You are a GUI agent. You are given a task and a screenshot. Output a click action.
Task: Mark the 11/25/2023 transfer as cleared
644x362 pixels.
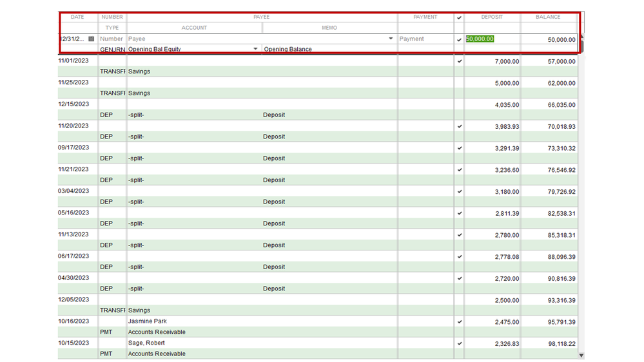(459, 83)
